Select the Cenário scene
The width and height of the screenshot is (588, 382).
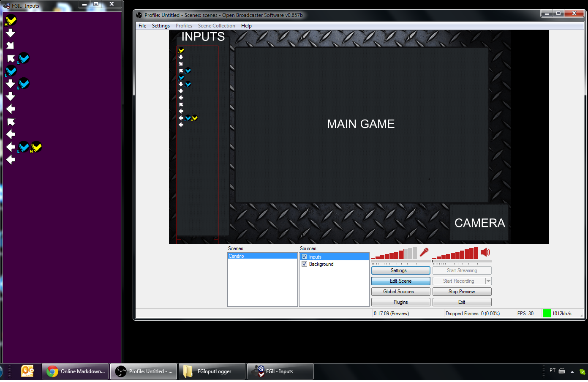click(x=262, y=256)
